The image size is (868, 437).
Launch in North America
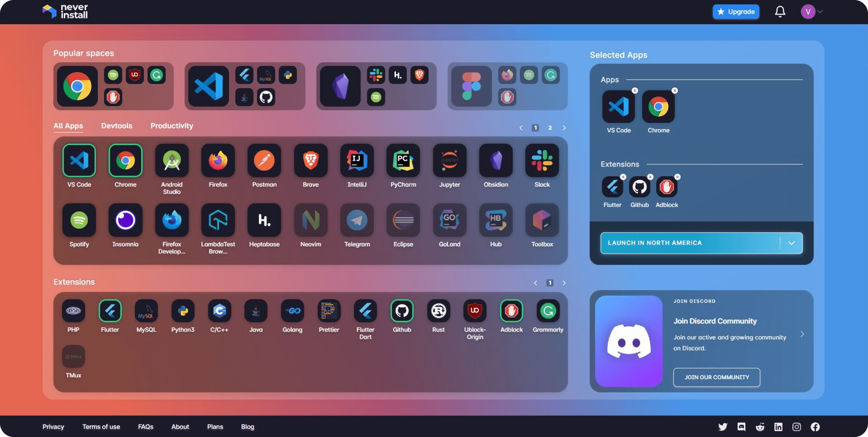tap(690, 243)
